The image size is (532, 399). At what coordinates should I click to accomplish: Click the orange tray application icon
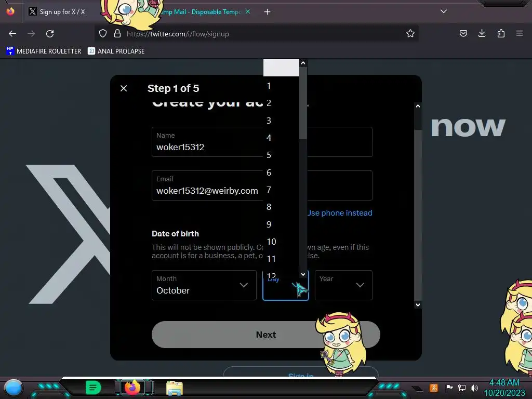pos(434,388)
